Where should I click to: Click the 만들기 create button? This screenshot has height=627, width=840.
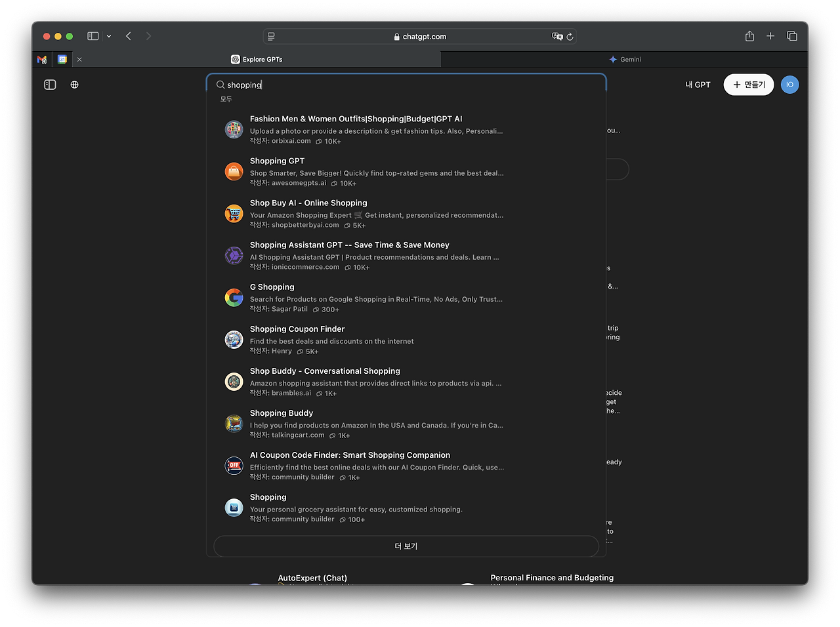pyautogui.click(x=749, y=85)
